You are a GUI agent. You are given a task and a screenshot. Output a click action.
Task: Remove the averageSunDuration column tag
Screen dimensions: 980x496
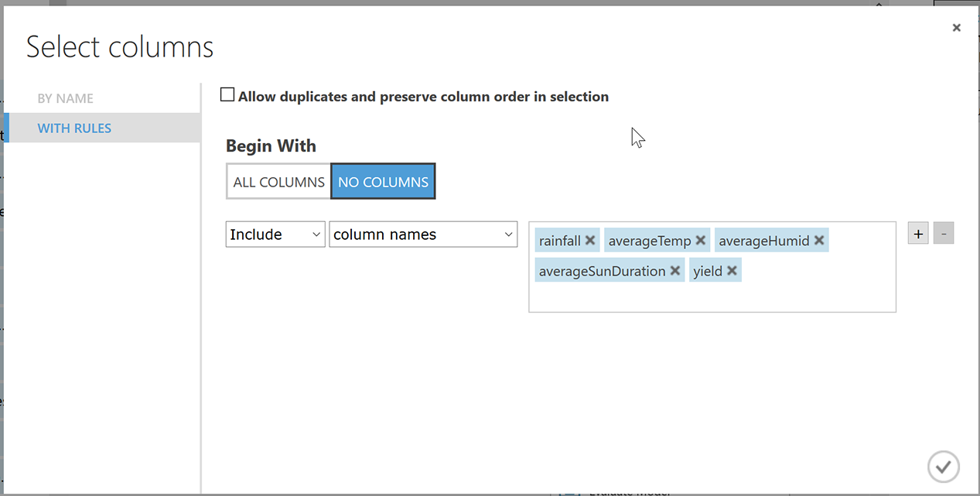pyautogui.click(x=675, y=271)
